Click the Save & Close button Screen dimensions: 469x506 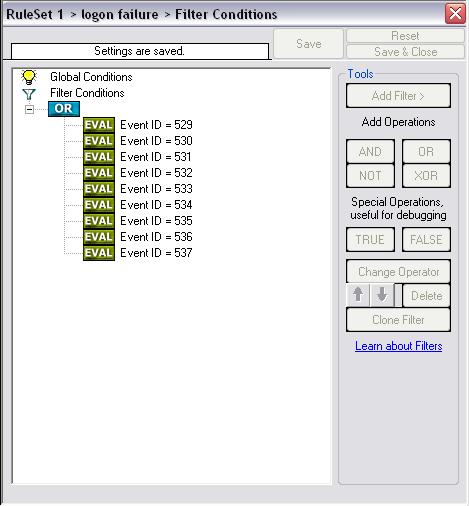click(x=405, y=52)
